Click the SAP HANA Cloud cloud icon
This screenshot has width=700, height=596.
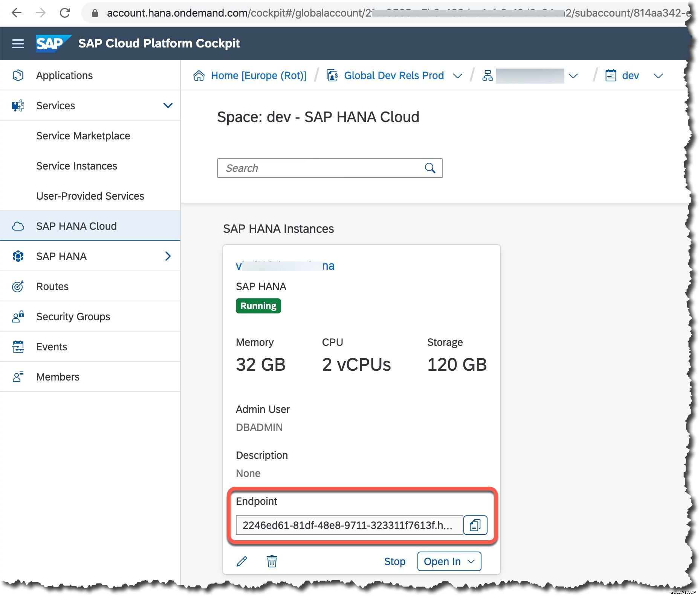tap(18, 226)
